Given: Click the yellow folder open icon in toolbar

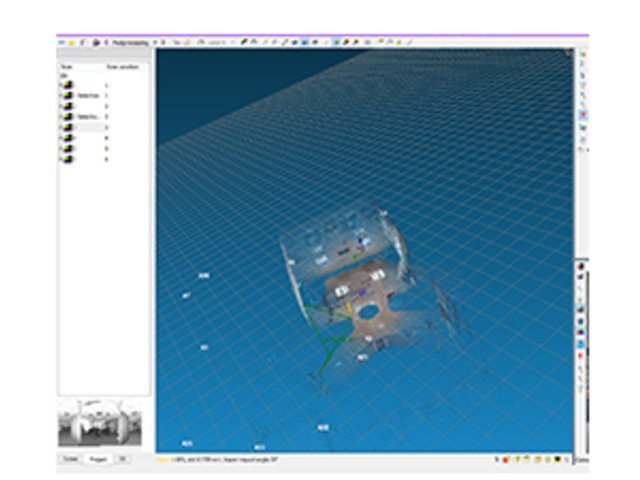Looking at the screenshot, I should [72, 42].
